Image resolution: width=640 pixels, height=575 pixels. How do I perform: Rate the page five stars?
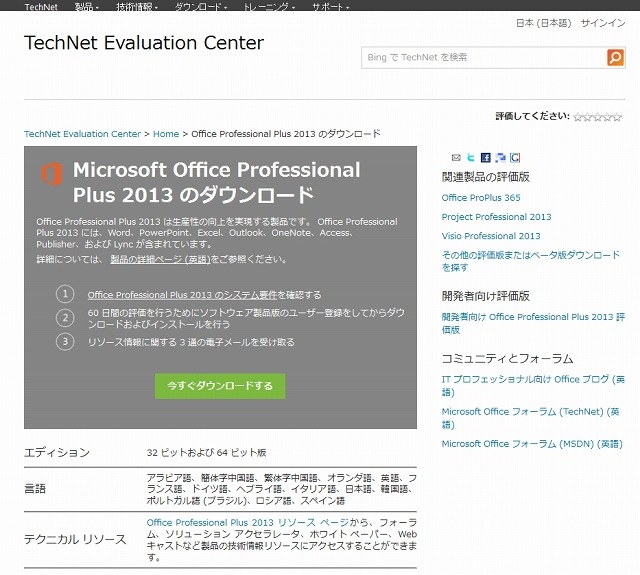point(617,117)
